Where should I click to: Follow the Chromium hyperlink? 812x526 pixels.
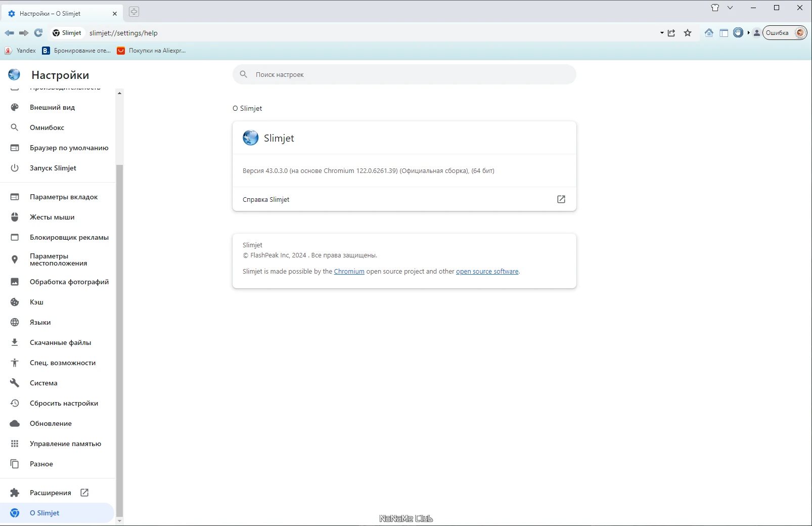(349, 272)
